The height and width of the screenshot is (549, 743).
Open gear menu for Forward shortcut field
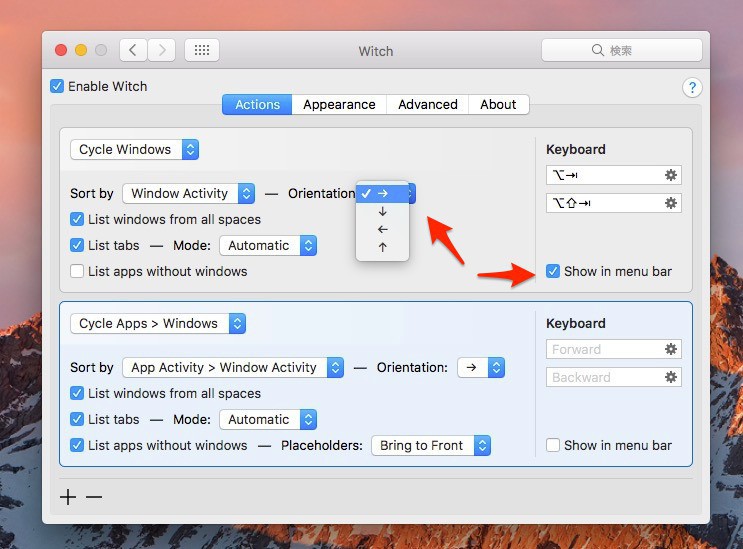(671, 350)
